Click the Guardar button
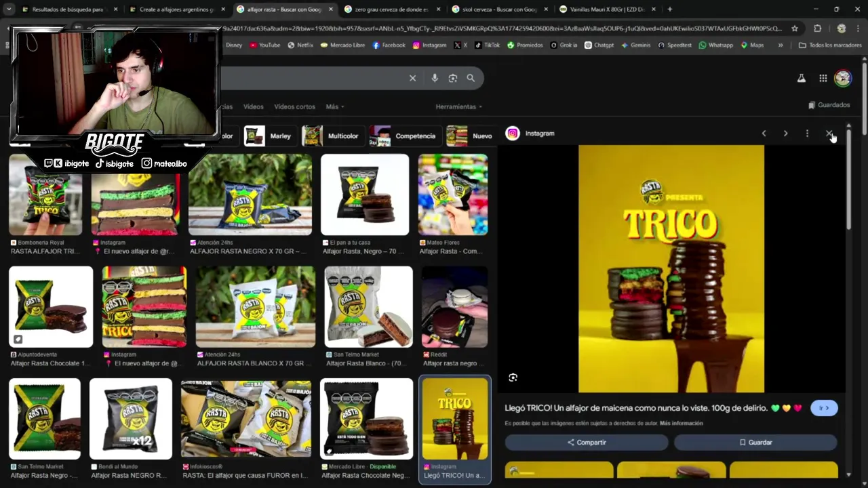 (755, 442)
